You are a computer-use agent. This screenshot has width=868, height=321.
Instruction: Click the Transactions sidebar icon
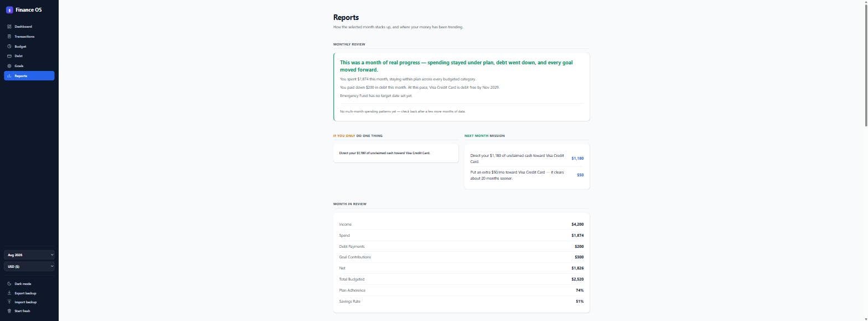coord(9,37)
